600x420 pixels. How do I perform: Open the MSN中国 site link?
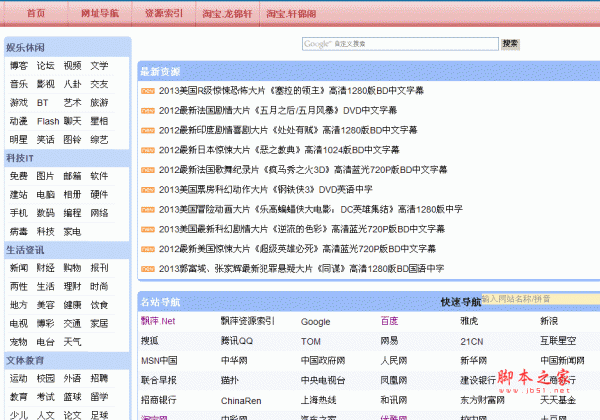[x=159, y=361]
